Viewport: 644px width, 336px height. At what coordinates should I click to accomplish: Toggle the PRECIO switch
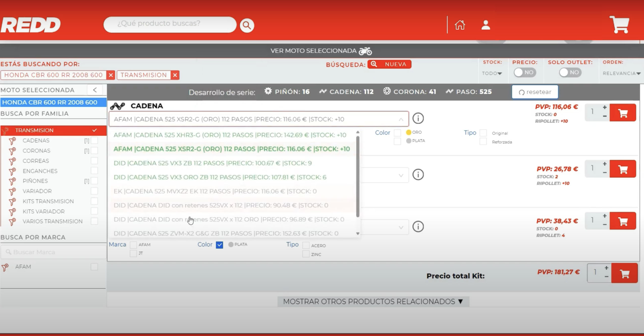coord(525,73)
